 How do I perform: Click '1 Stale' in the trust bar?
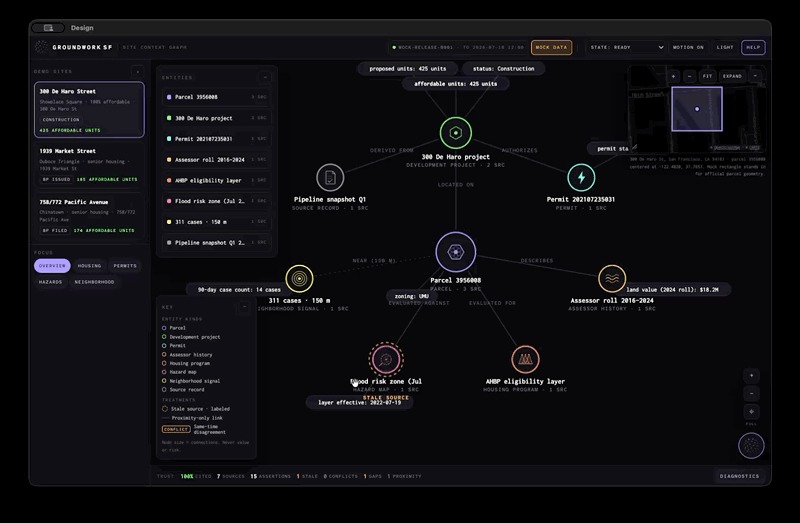pyautogui.click(x=307, y=476)
